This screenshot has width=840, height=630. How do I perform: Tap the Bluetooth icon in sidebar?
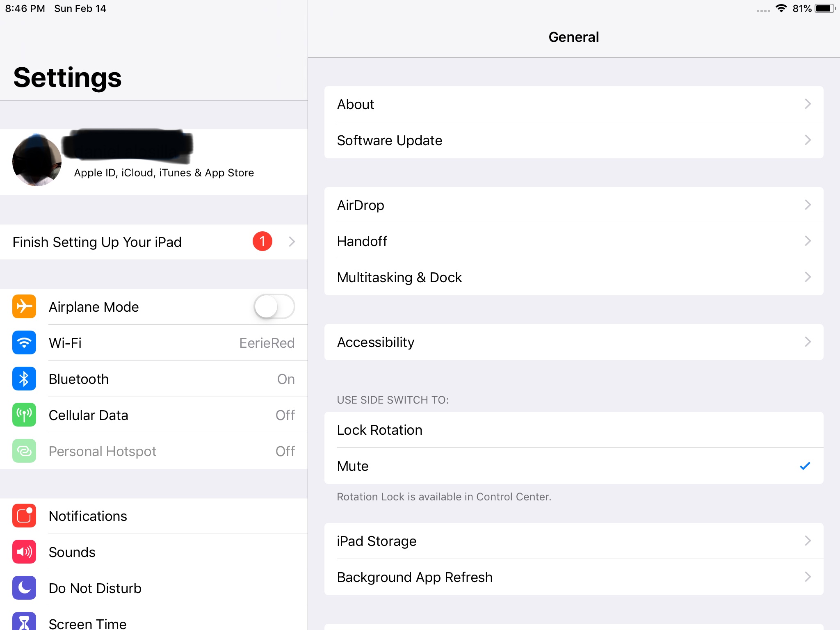[x=24, y=379]
